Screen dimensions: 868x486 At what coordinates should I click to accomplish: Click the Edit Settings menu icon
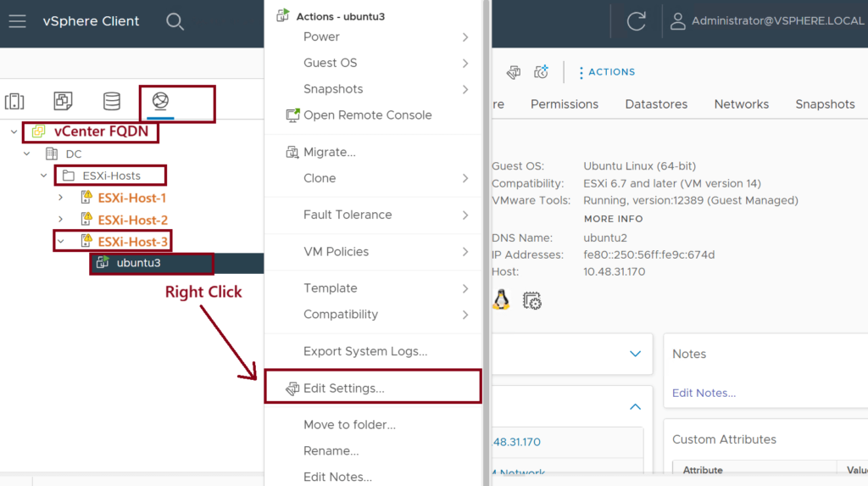point(292,388)
